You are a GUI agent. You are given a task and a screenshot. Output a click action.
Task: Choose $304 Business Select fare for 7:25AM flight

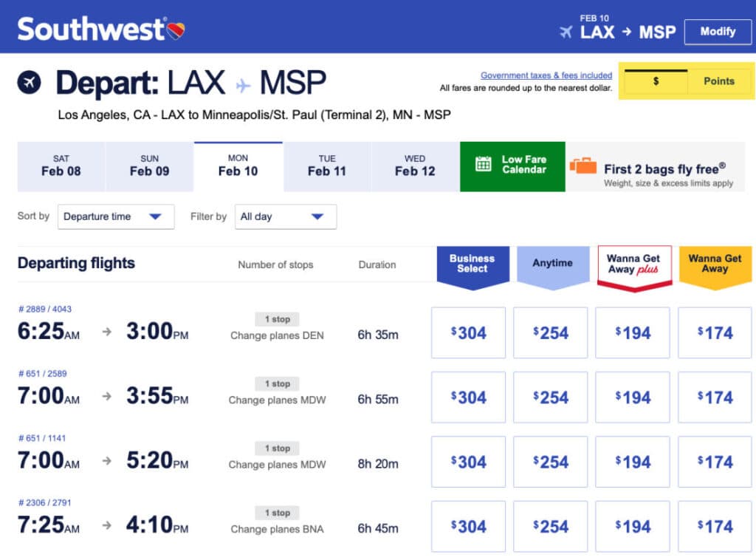469,527
